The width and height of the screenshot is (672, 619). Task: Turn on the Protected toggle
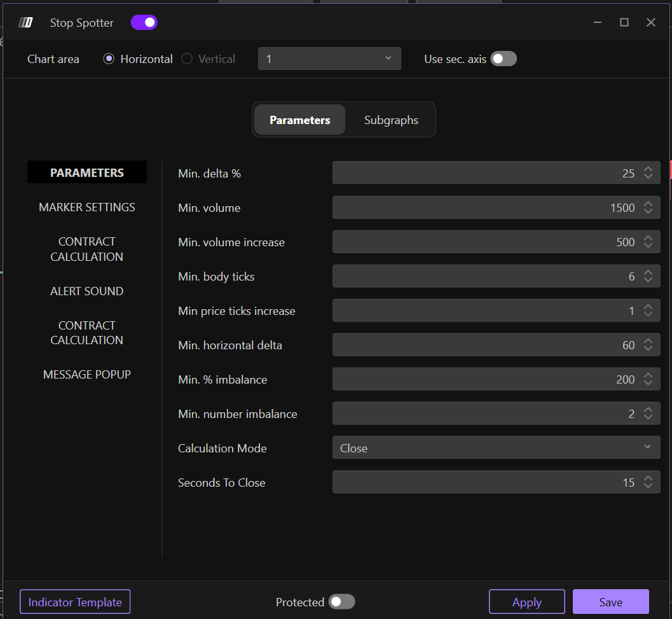(341, 602)
